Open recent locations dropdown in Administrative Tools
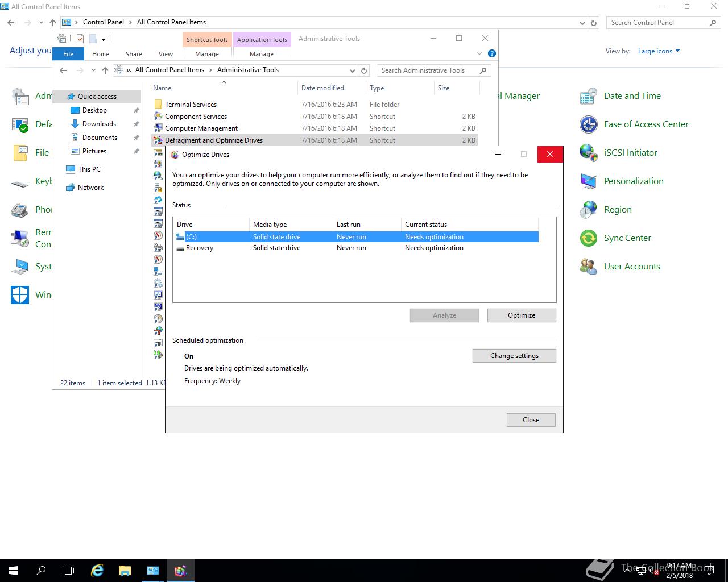 93,70
